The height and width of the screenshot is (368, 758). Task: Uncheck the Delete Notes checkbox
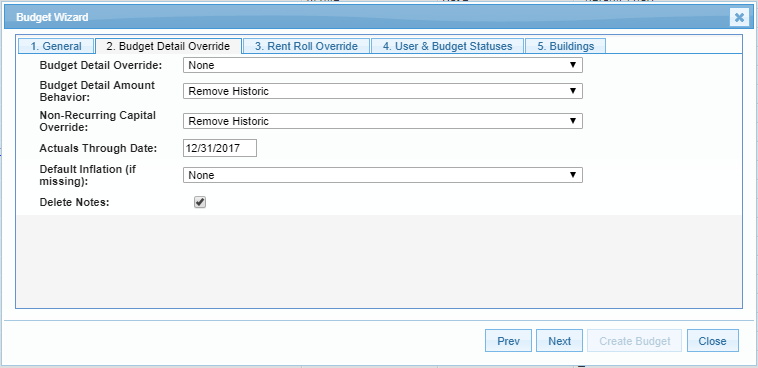point(200,202)
